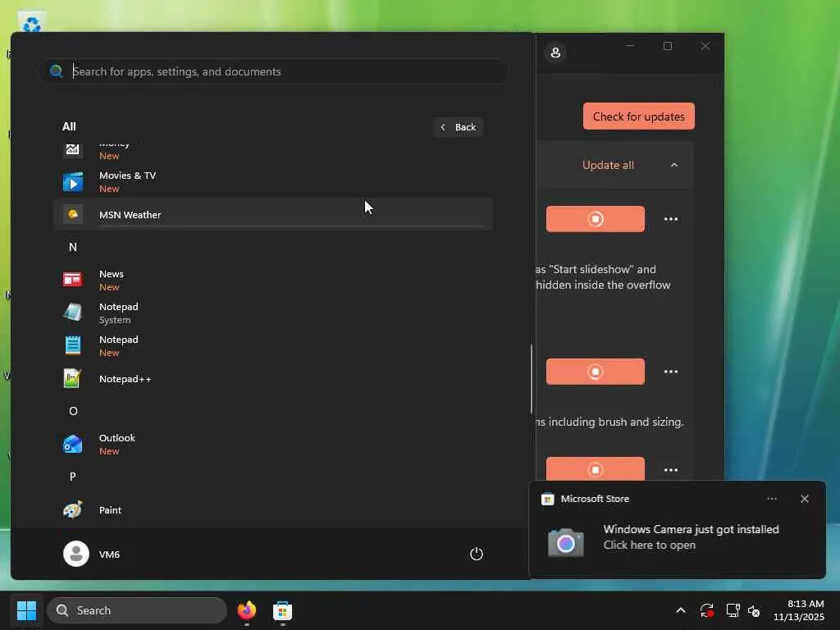Stop the second app update download

[596, 372]
